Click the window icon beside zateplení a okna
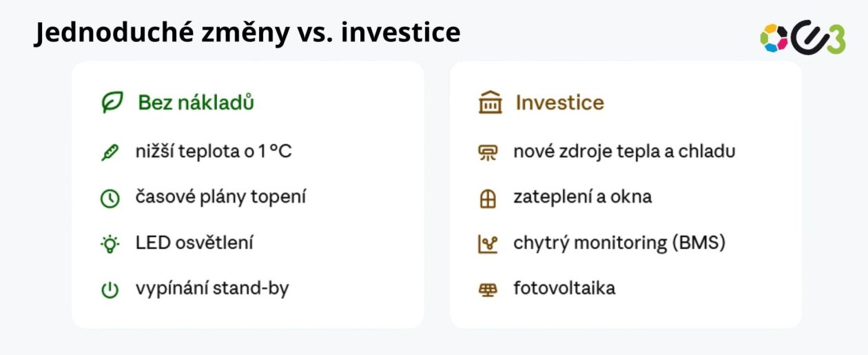868x355 pixels. point(488,199)
